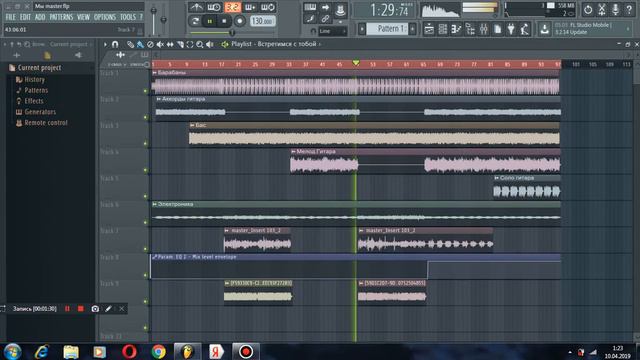Select the Delete tool in playlist toolbar

(150, 44)
